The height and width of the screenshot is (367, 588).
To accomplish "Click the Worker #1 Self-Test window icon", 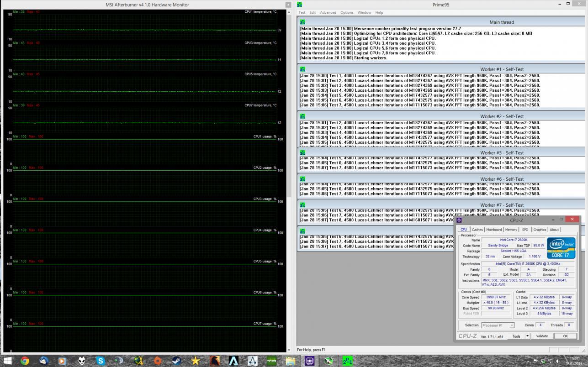I will (x=302, y=69).
